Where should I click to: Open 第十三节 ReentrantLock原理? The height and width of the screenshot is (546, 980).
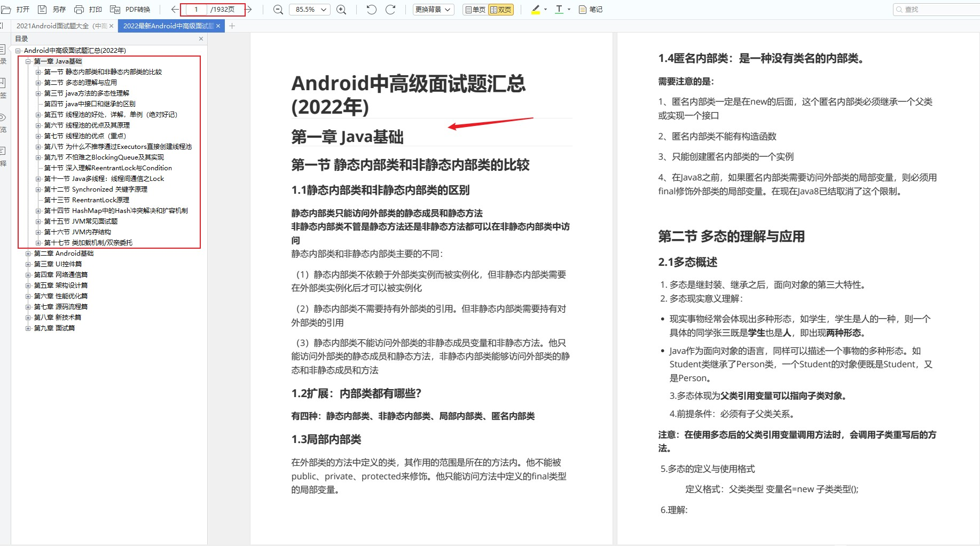pyautogui.click(x=87, y=200)
